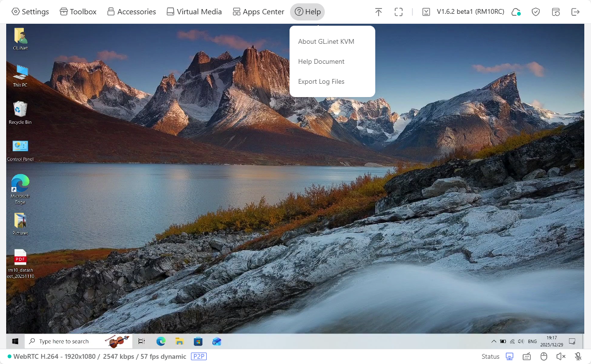Open the Settings menu
591x364 pixels.
[30, 12]
